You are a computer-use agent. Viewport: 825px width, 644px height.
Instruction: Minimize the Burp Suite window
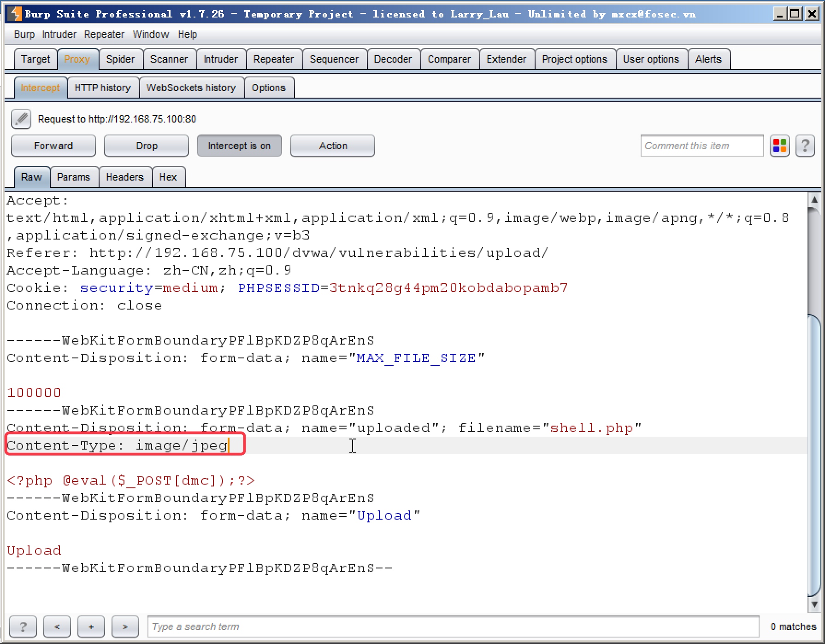[x=779, y=14]
